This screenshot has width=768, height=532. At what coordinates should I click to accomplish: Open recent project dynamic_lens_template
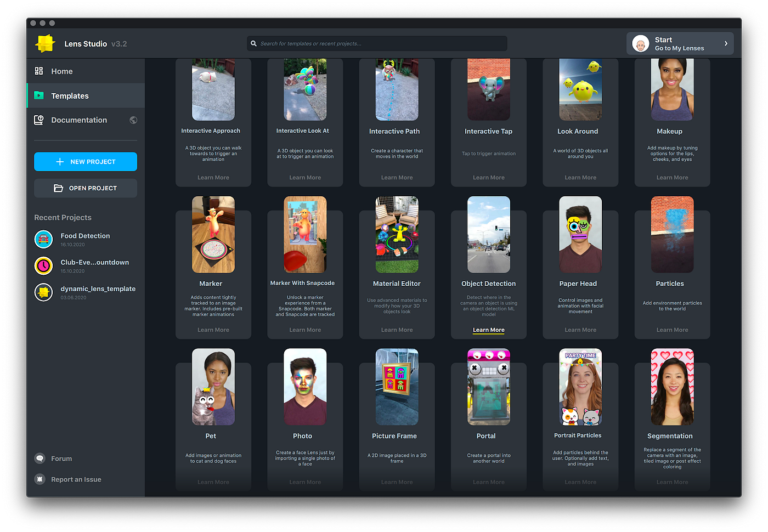pyautogui.click(x=86, y=292)
